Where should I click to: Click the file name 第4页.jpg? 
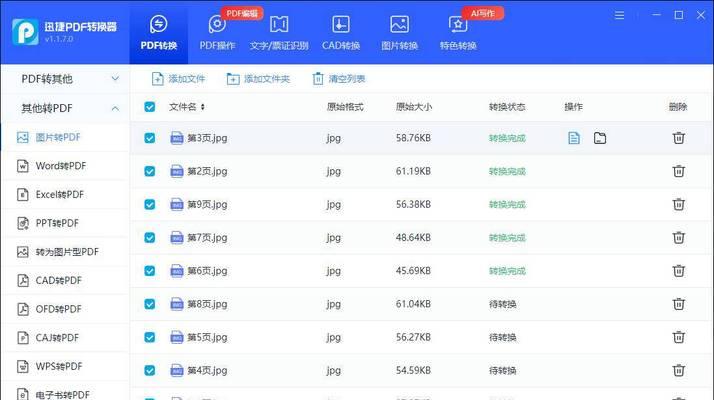click(x=207, y=371)
